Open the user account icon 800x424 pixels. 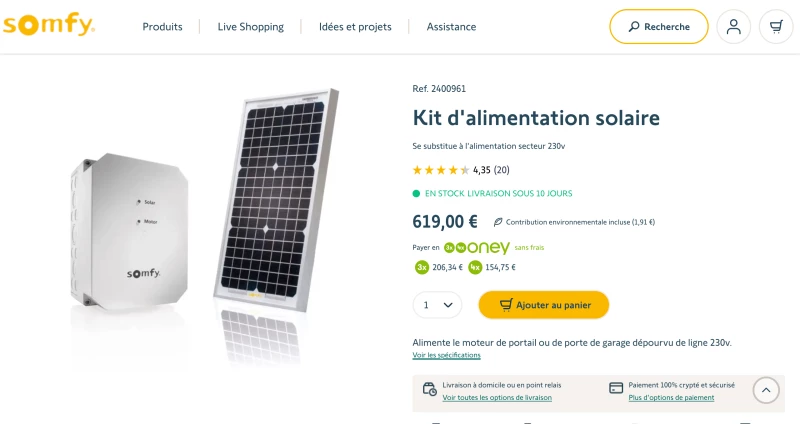click(x=733, y=27)
